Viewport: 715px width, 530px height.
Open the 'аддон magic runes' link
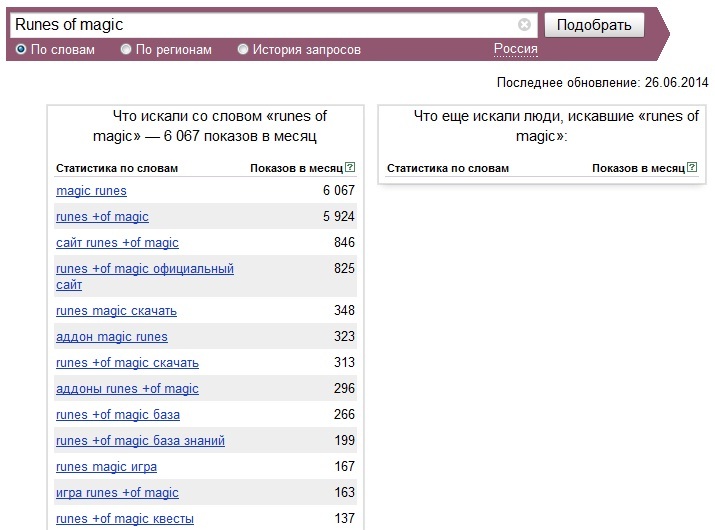112,337
